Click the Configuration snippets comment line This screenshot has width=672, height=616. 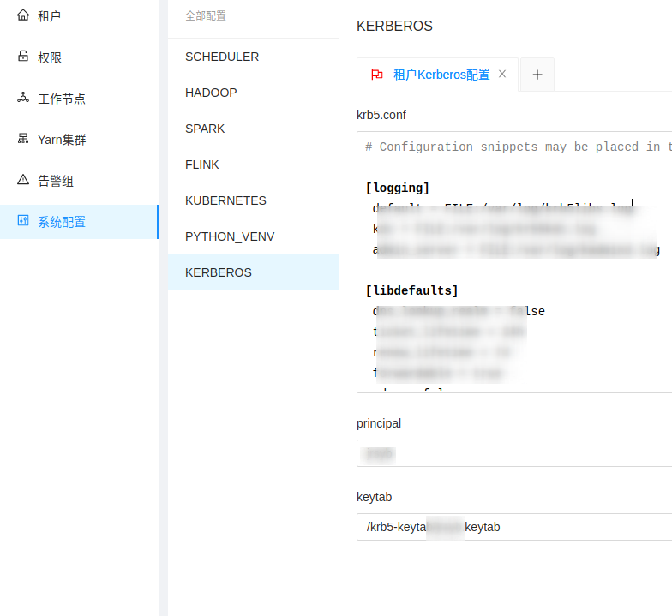pyautogui.click(x=519, y=147)
